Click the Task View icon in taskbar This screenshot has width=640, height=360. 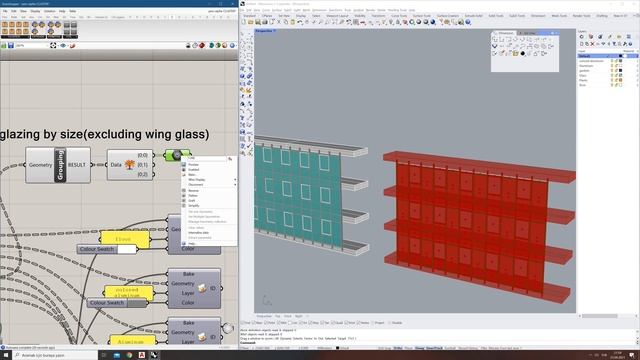coord(104,355)
